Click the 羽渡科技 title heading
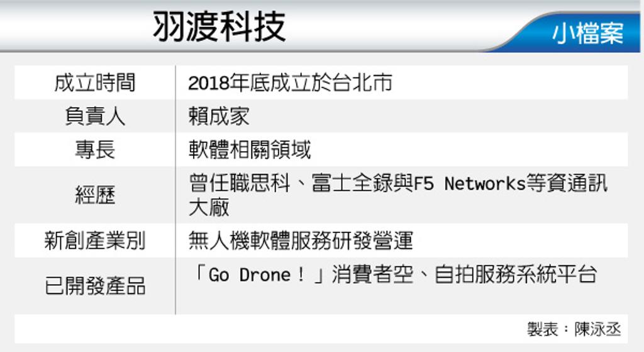The height and width of the screenshot is (352, 644). (219, 27)
